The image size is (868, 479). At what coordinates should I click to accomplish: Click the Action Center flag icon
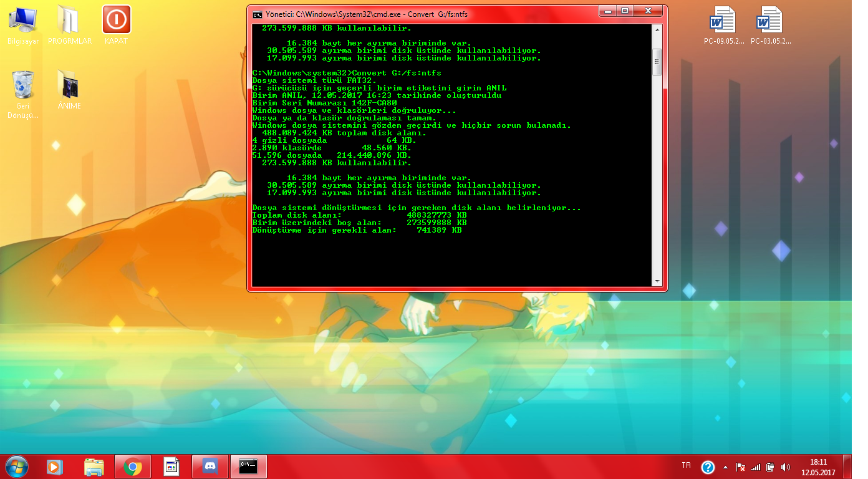pos(741,467)
